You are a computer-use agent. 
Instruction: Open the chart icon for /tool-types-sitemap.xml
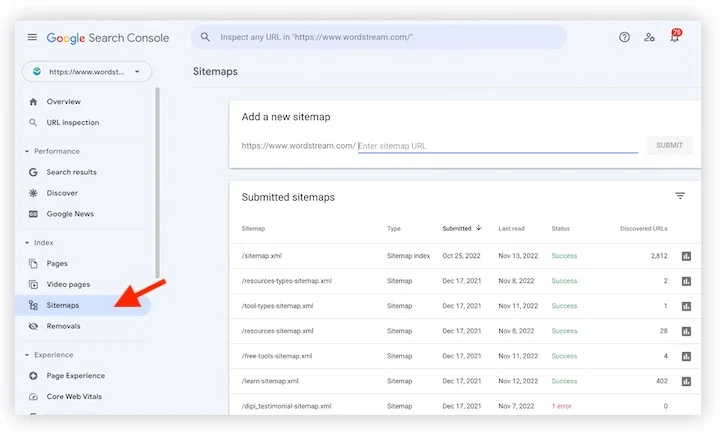pos(686,306)
